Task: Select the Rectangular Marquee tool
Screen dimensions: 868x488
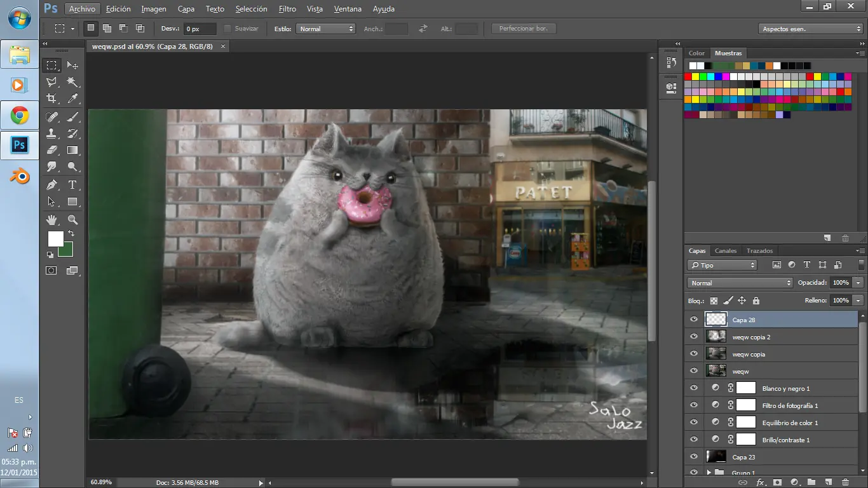Action: point(52,65)
